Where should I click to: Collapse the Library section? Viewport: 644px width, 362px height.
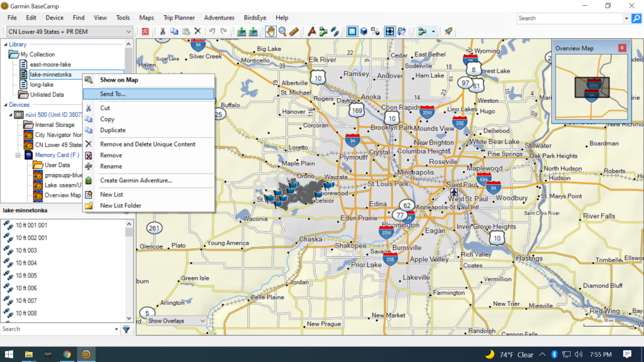5,45
